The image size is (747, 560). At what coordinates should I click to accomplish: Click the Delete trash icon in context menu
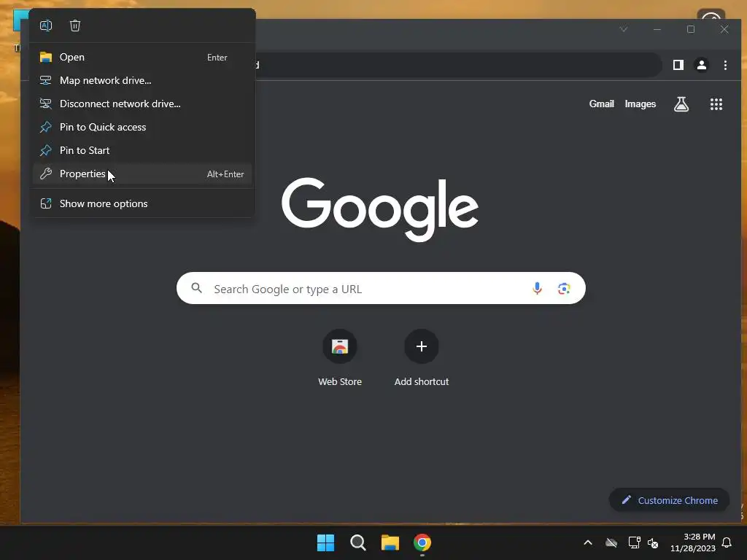tap(75, 26)
